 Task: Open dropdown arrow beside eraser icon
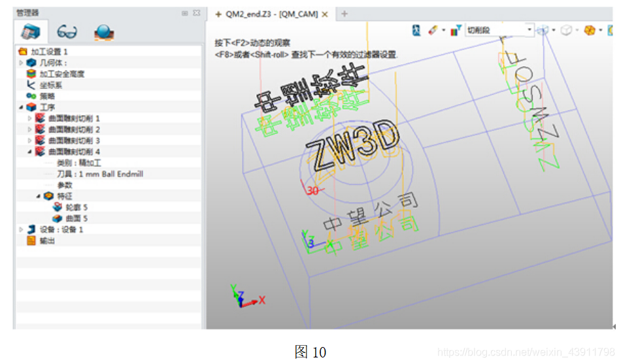click(x=443, y=30)
